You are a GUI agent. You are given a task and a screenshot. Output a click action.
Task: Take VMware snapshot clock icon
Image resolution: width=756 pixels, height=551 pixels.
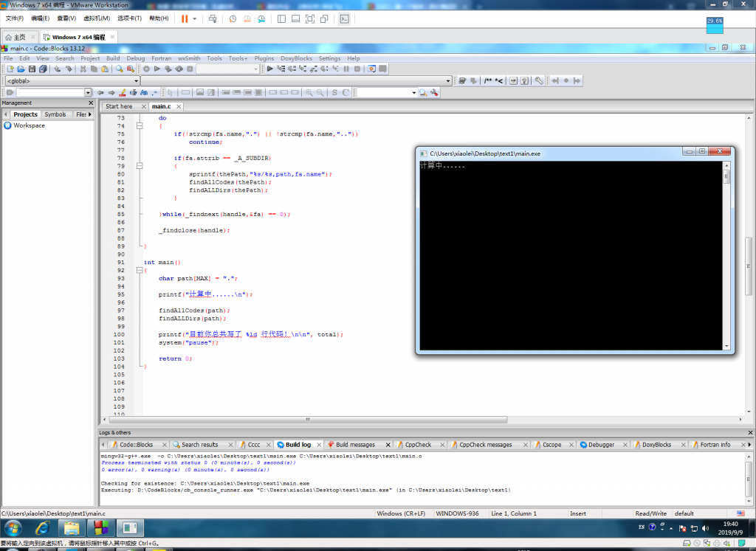pyautogui.click(x=233, y=18)
